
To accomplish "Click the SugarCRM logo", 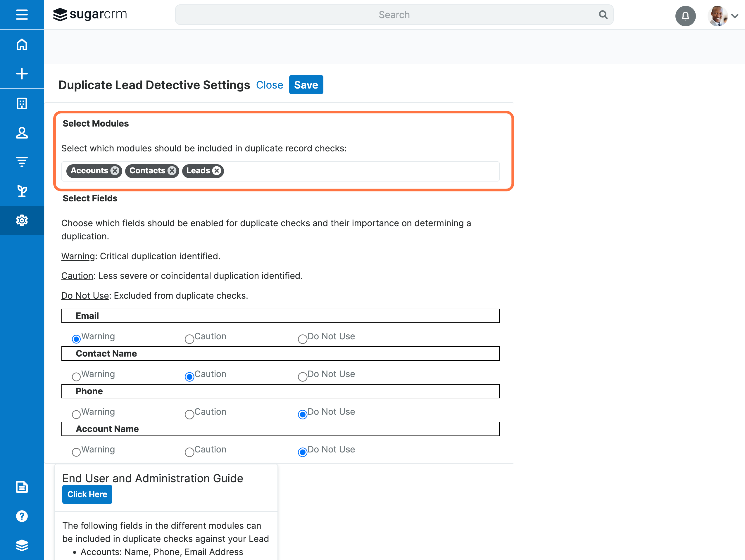I will coord(90,15).
